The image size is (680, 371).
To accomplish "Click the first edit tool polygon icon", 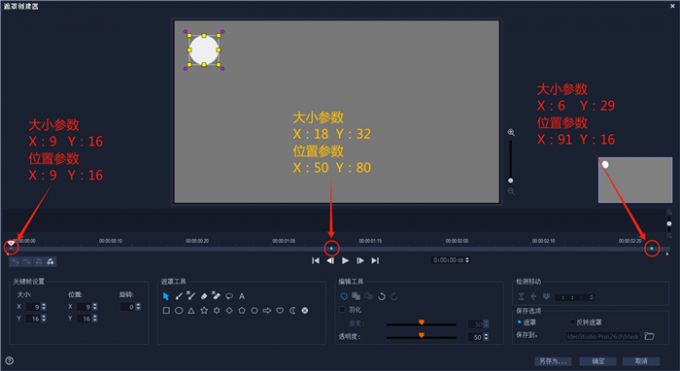I will (344, 296).
